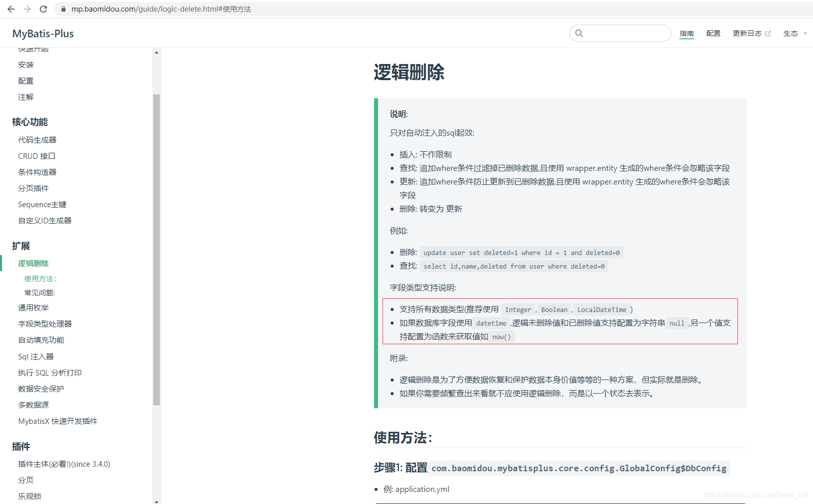
Task: Open 多数据源 in the sidebar
Action: [33, 405]
